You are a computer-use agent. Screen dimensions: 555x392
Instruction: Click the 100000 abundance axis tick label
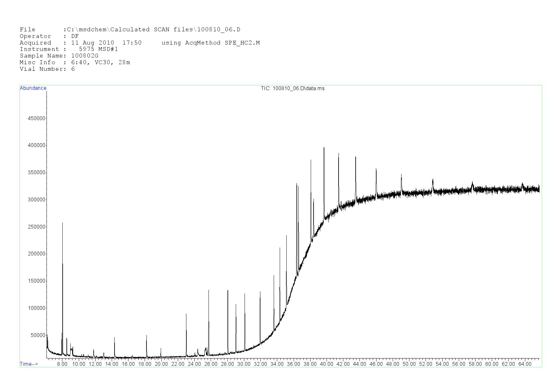point(37,308)
